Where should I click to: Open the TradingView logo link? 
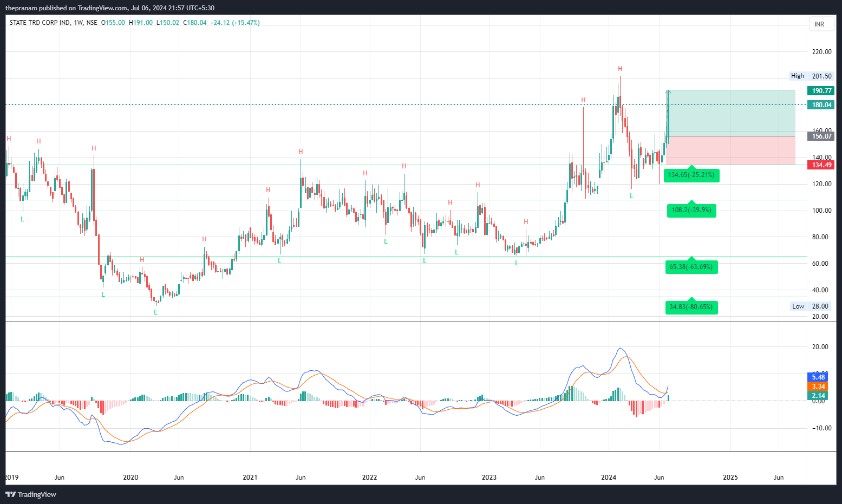(31, 494)
